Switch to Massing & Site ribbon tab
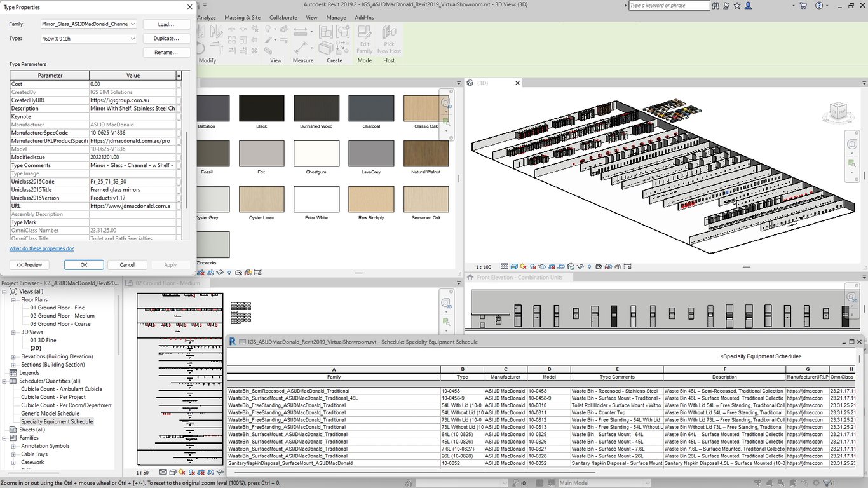Viewport: 868px width, 488px height. click(242, 18)
